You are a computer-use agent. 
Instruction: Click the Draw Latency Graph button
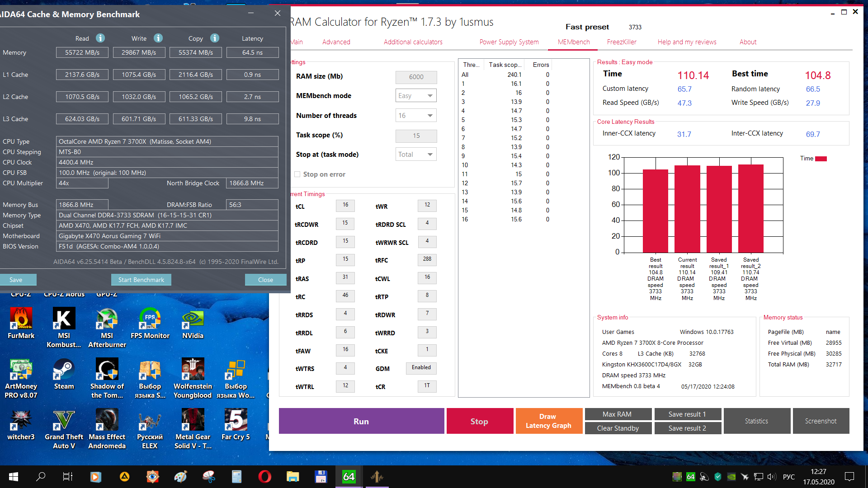coord(548,421)
